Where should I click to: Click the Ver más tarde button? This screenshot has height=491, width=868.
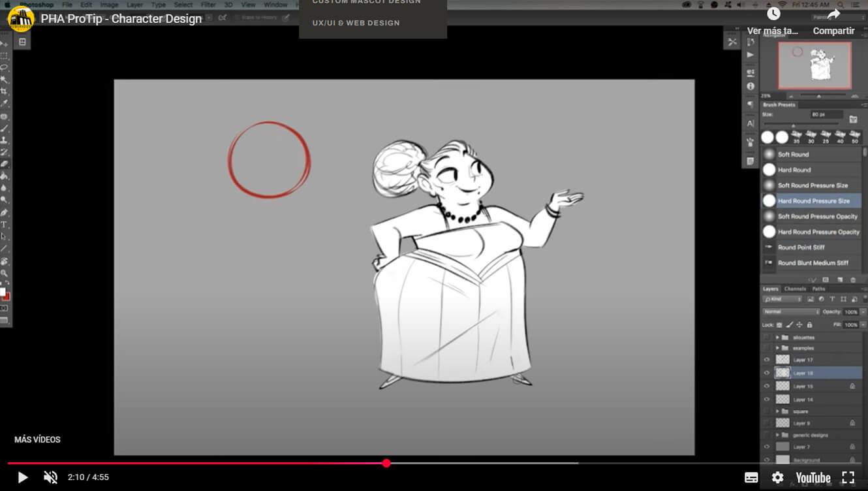773,20
